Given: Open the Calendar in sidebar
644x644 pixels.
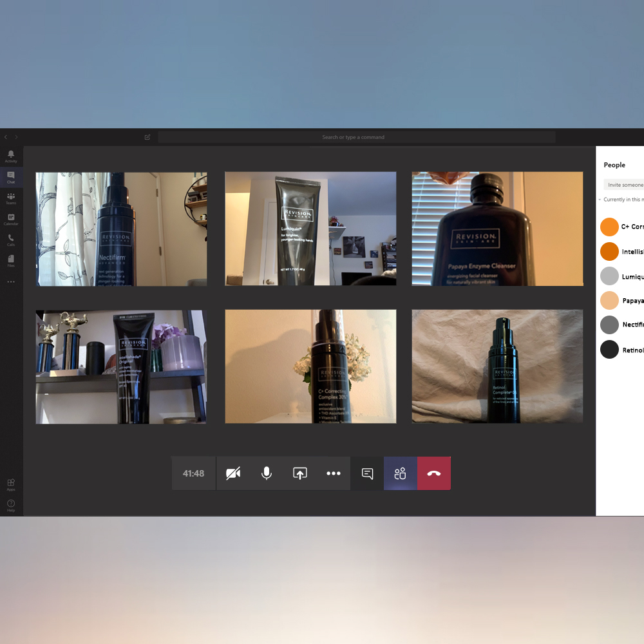Looking at the screenshot, I should 11,220.
